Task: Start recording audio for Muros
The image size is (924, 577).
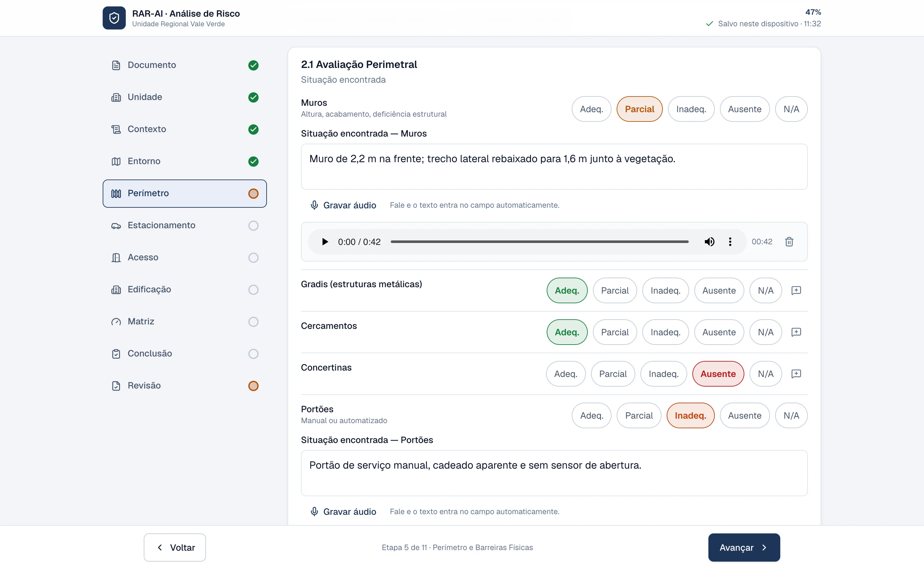Action: (343, 205)
